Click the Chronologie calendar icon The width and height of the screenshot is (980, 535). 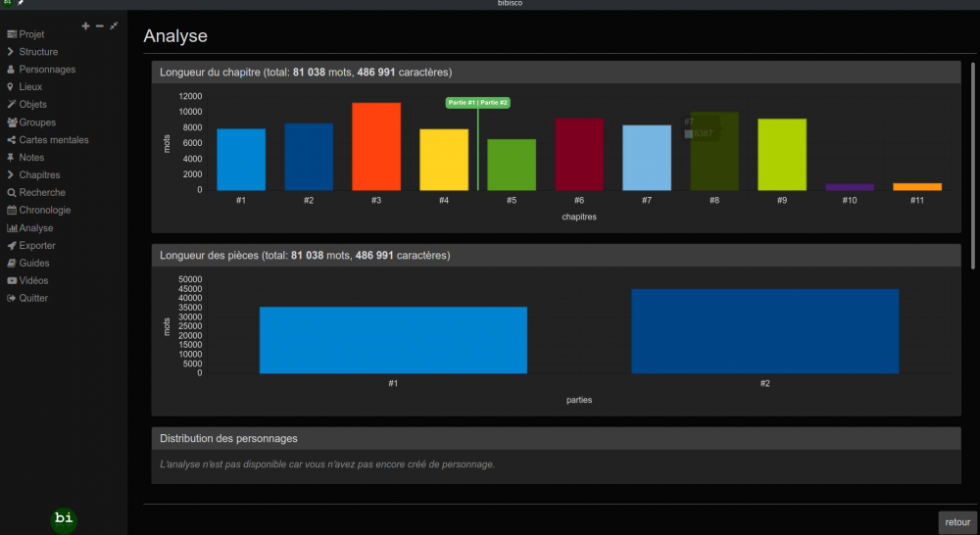(x=12, y=211)
